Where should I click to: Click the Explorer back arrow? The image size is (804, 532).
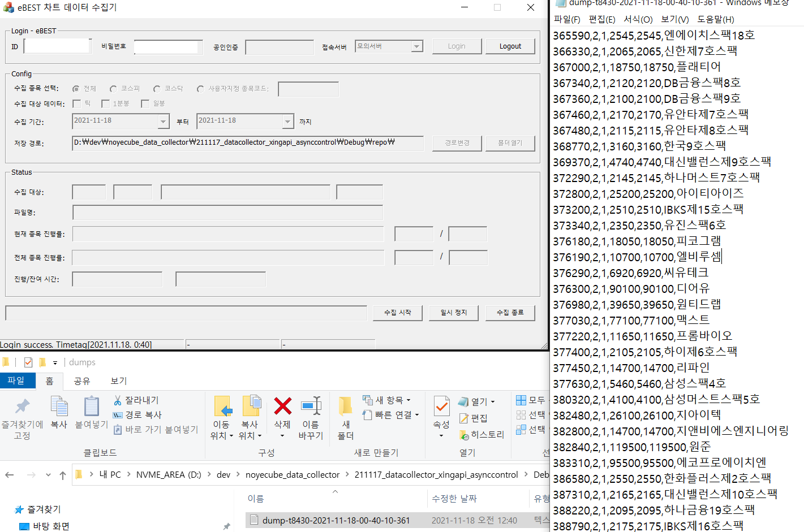(x=10, y=475)
